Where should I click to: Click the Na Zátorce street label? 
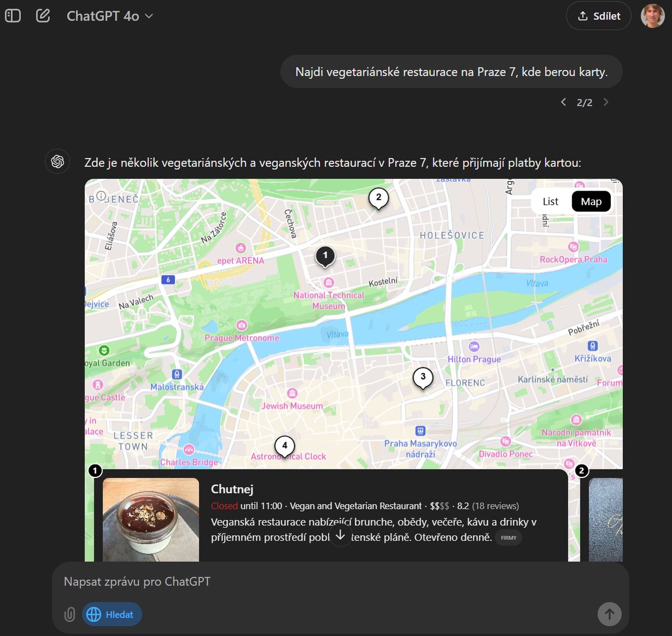click(x=214, y=228)
